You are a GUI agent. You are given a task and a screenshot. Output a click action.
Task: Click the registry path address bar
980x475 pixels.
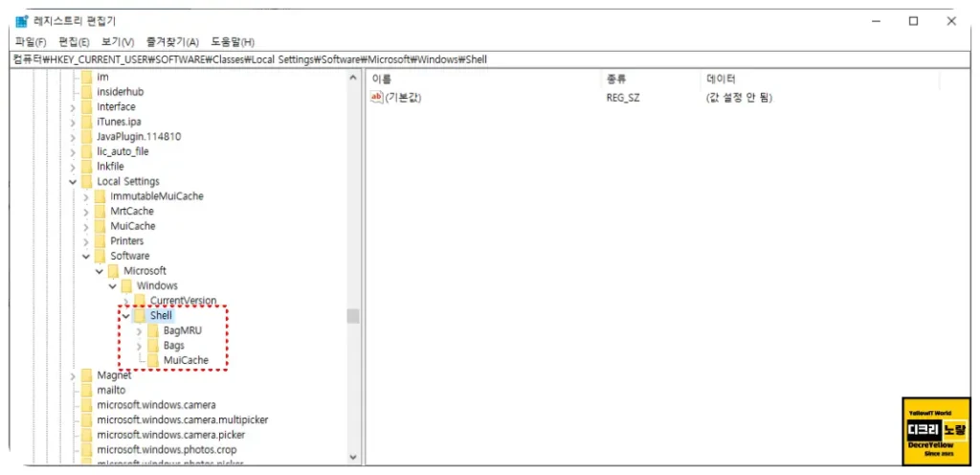pyautogui.click(x=490, y=59)
